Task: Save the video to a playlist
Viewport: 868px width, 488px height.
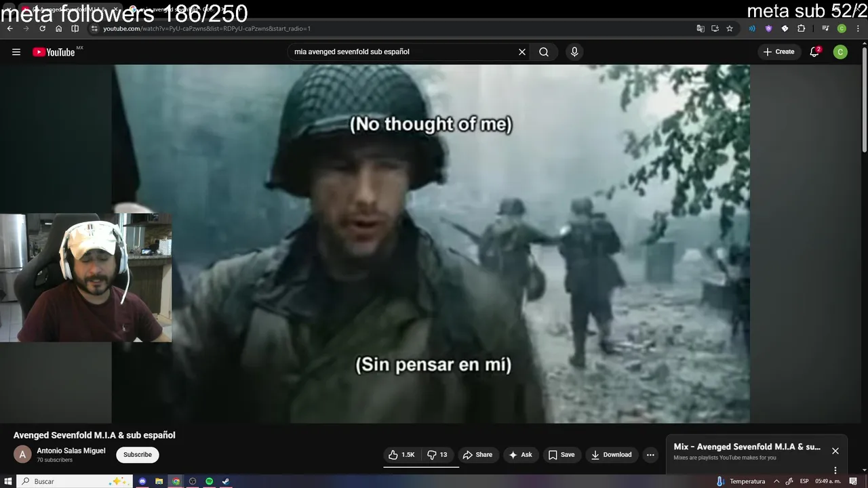Action: 561,455
